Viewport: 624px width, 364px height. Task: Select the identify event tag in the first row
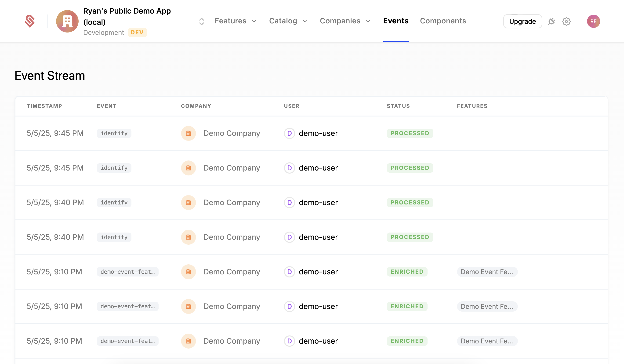[114, 133]
